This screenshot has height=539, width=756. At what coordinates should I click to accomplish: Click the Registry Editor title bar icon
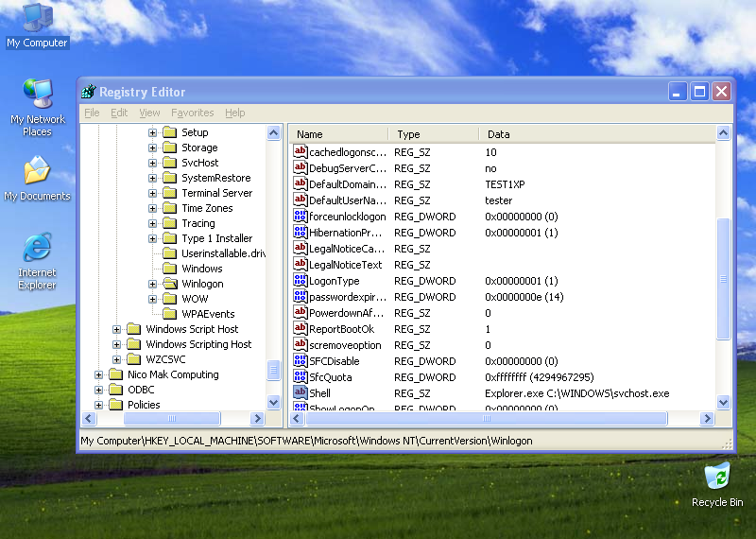[x=89, y=91]
